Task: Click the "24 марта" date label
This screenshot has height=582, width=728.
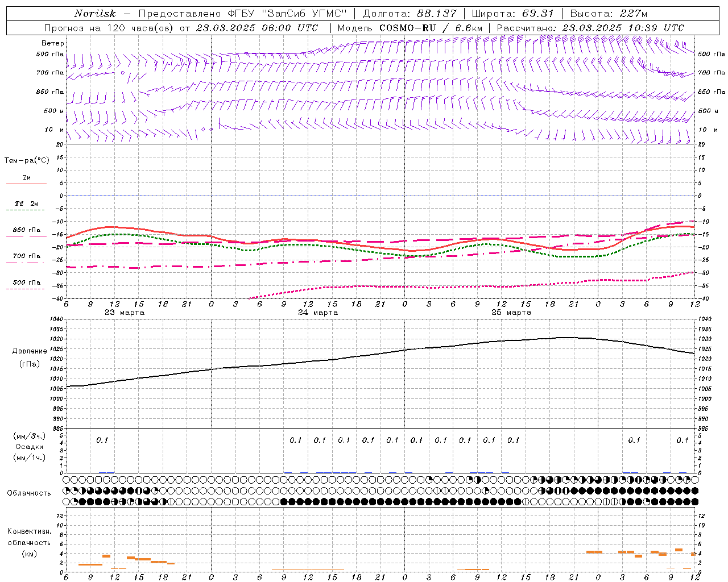Action: (x=318, y=313)
